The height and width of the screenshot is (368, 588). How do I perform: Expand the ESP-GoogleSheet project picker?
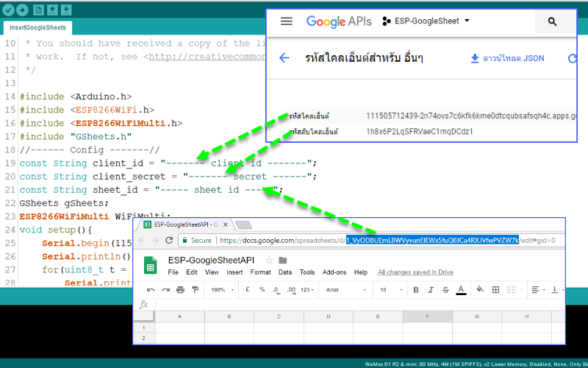click(x=426, y=21)
